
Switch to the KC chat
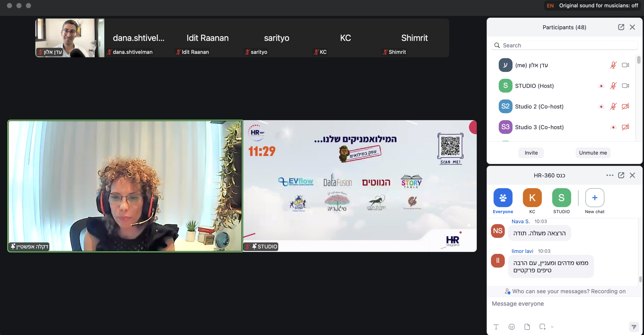532,201
